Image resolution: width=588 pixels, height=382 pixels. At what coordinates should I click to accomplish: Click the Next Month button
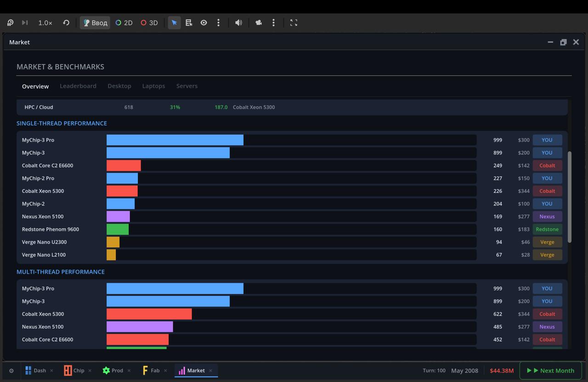[550, 371]
